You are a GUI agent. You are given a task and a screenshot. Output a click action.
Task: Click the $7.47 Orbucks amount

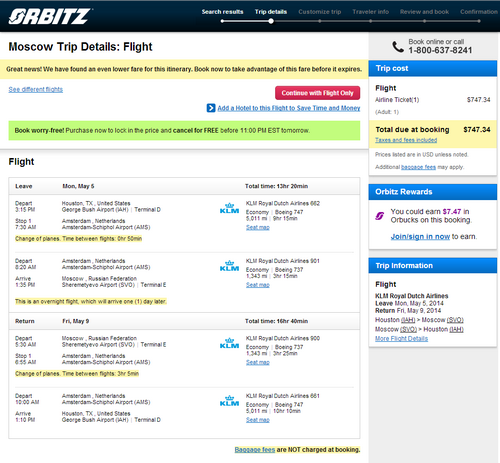tap(452, 212)
